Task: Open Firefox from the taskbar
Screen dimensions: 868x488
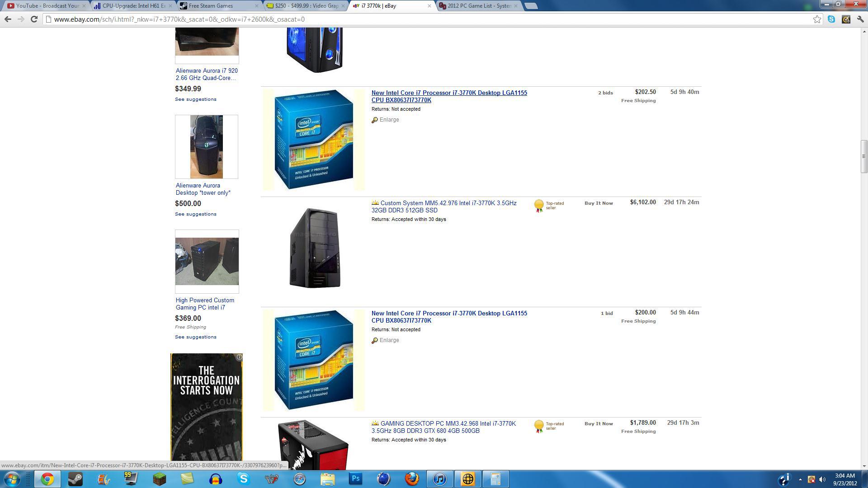Action: pyautogui.click(x=411, y=479)
